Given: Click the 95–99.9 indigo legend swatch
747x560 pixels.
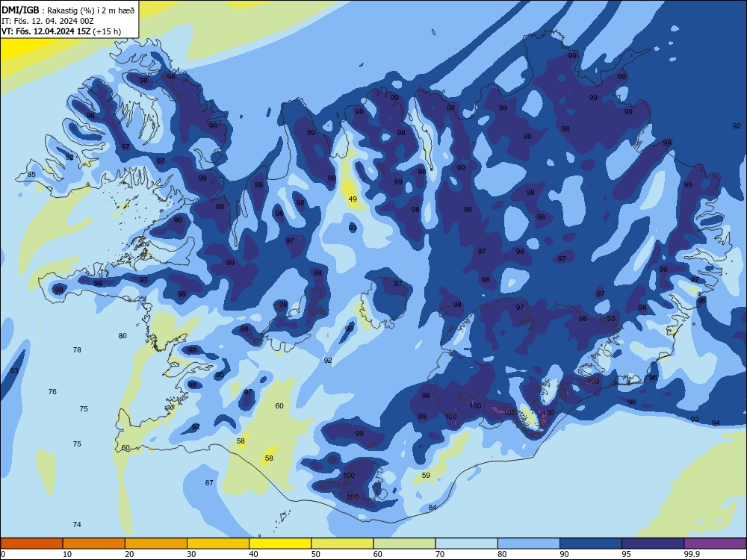Looking at the screenshot, I should click(x=653, y=544).
